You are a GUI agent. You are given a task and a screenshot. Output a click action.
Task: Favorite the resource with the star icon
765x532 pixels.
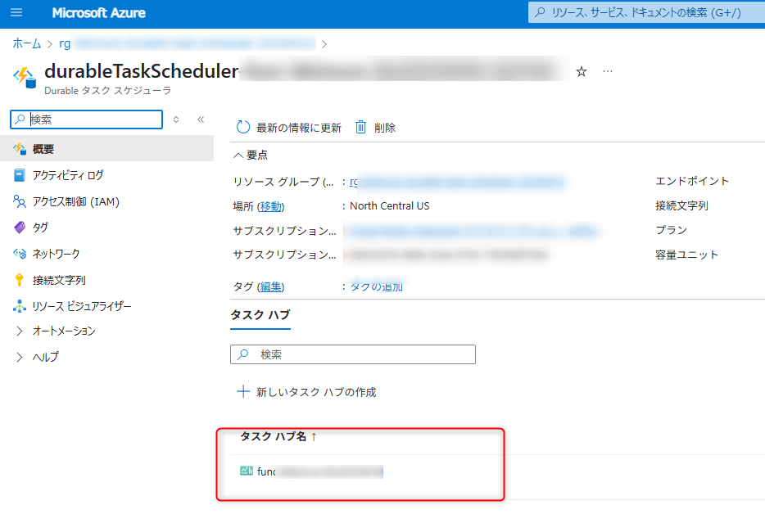[x=581, y=72]
